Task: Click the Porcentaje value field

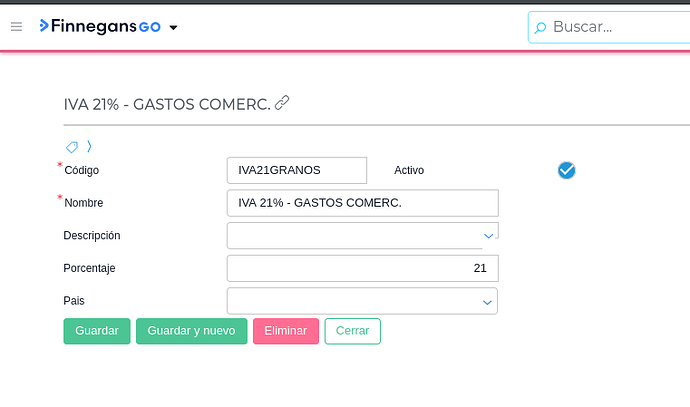Action: (x=362, y=268)
